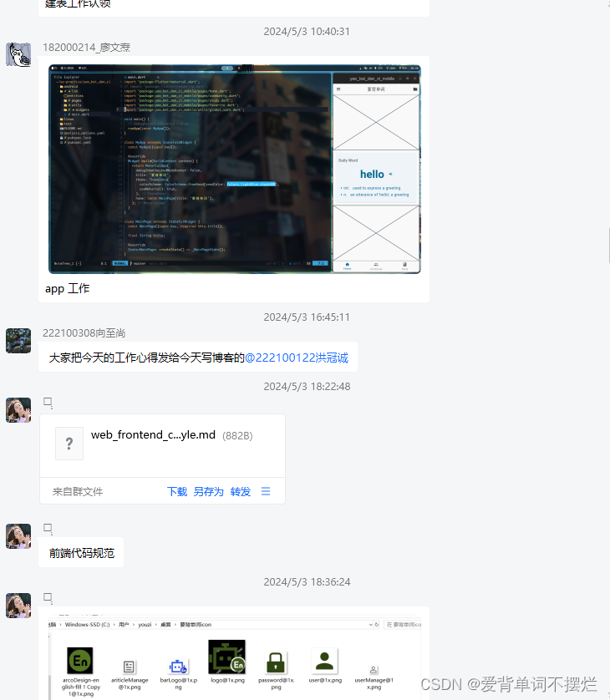
Task: Click timestamp 2024/5/3 10:40:31
Action: click(x=307, y=32)
